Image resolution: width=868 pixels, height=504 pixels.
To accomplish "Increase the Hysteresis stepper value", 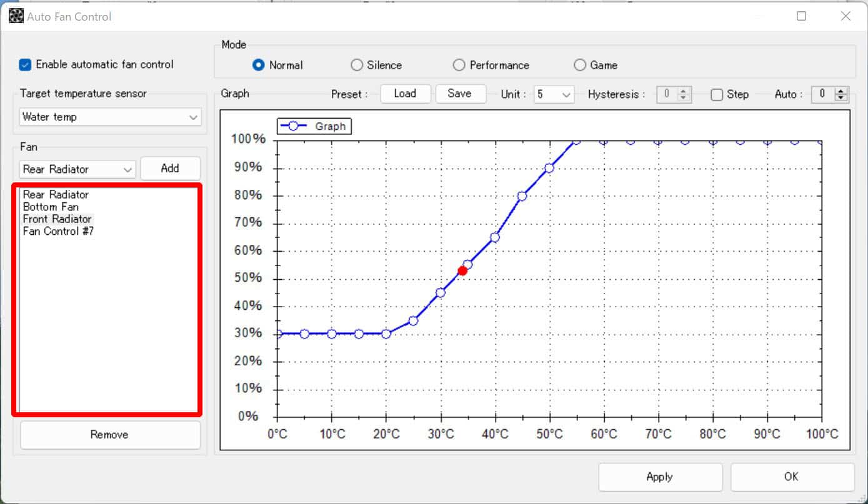I will (x=683, y=91).
